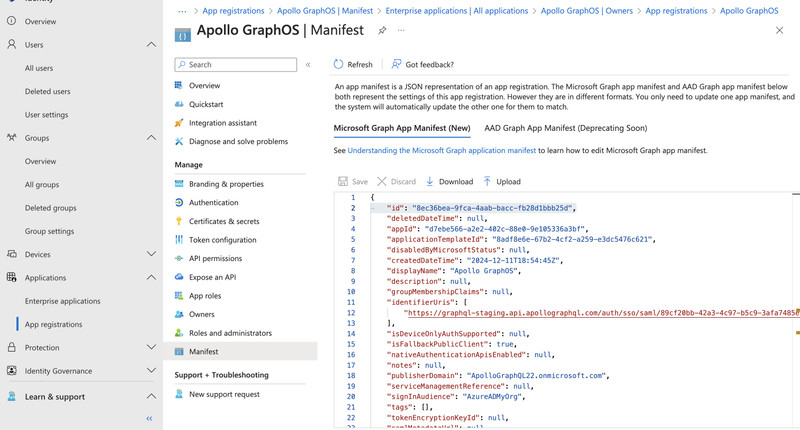The width and height of the screenshot is (800, 430).
Task: Click the Roles and administrators icon
Action: [179, 333]
